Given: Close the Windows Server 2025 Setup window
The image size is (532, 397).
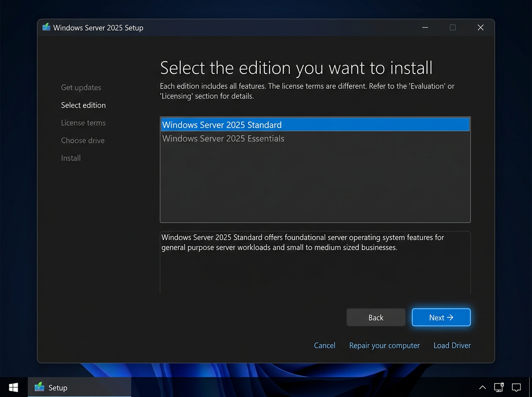Looking at the screenshot, I should pos(481,27).
